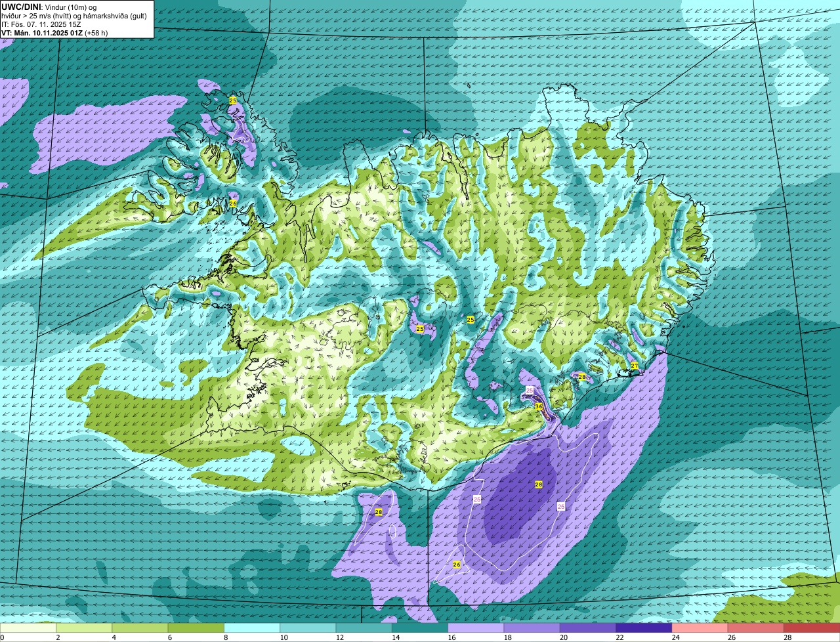Image resolution: width=840 pixels, height=642 pixels.
Task: Choose the legend swatch between 10 and 12
Action: (x=308, y=628)
